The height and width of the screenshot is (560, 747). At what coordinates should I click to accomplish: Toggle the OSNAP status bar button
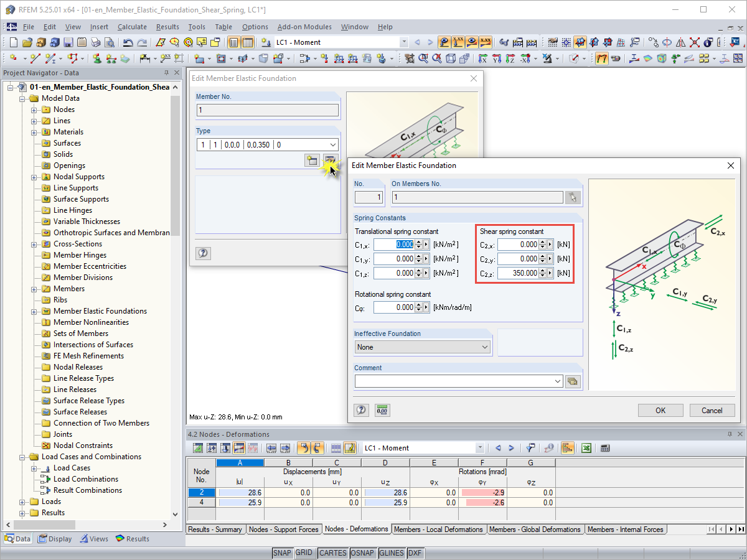[x=362, y=553]
